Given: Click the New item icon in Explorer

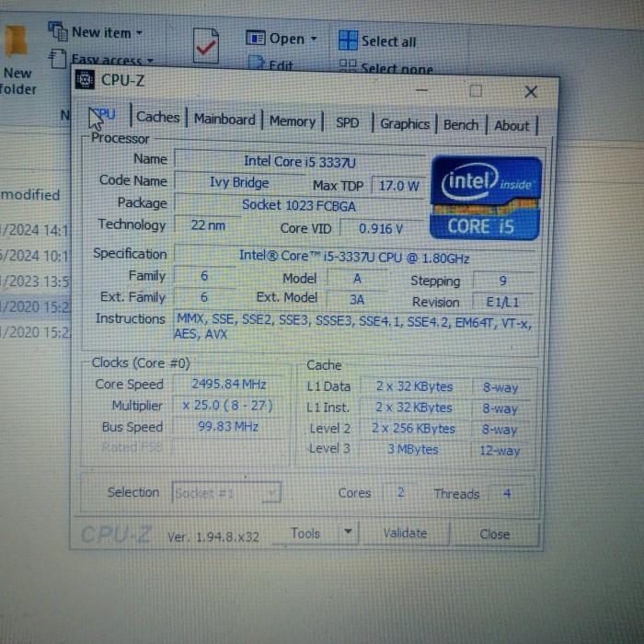Looking at the screenshot, I should click(x=58, y=31).
